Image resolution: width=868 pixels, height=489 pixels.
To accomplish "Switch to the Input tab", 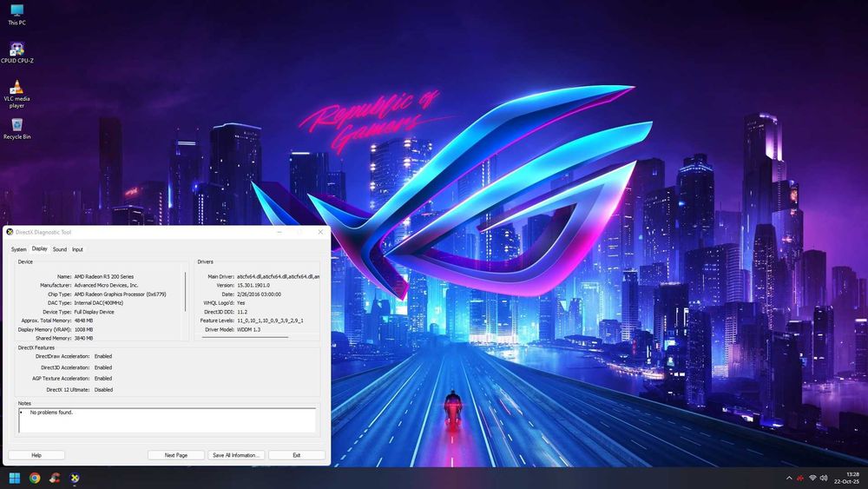I will (x=77, y=249).
